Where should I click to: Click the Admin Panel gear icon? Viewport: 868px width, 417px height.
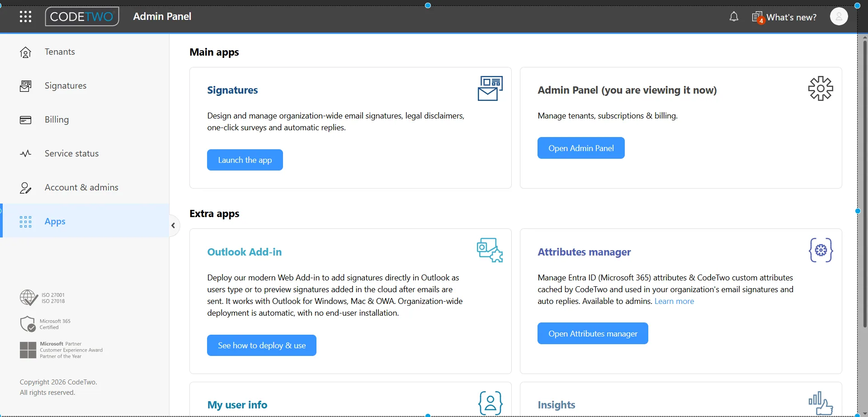click(x=821, y=88)
